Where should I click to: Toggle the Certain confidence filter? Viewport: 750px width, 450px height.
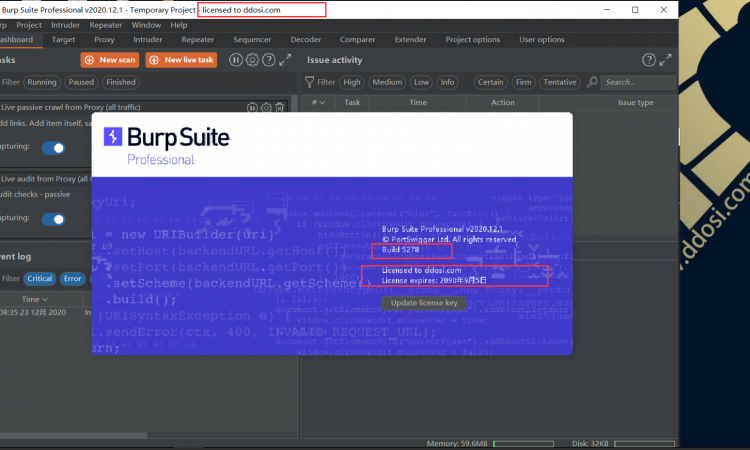tap(490, 82)
